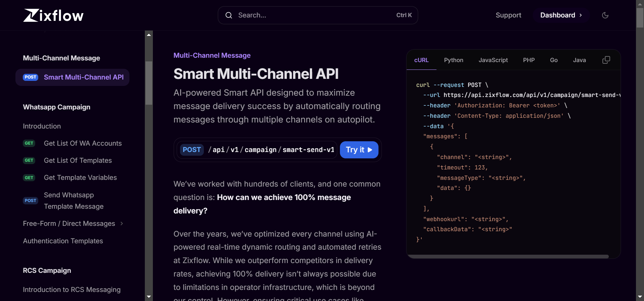Click the search magnifier icon
Image resolution: width=644 pixels, height=301 pixels.
click(x=229, y=15)
